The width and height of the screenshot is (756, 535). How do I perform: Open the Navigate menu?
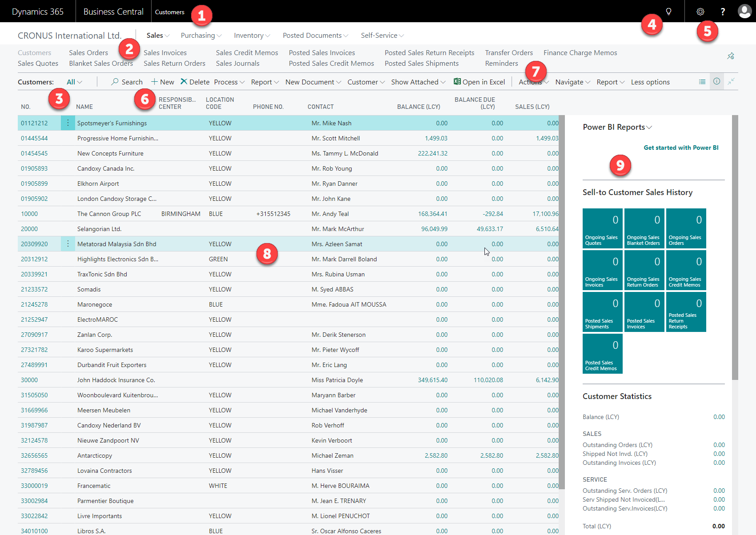(x=573, y=82)
